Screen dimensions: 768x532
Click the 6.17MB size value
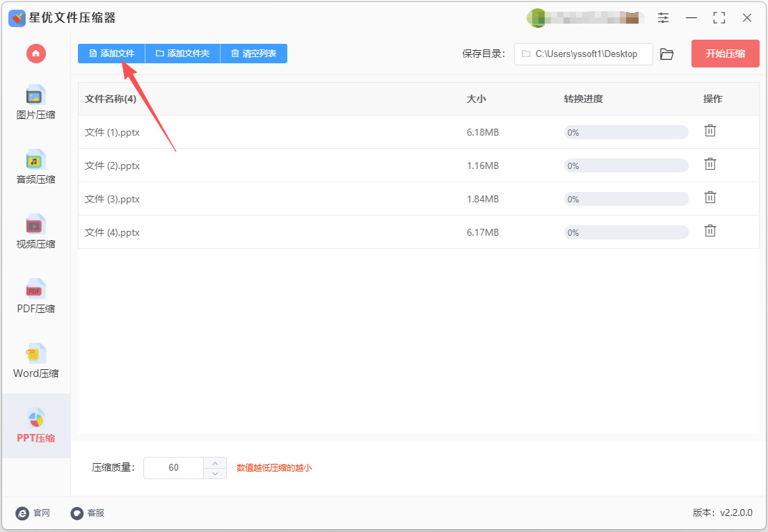[x=483, y=232]
